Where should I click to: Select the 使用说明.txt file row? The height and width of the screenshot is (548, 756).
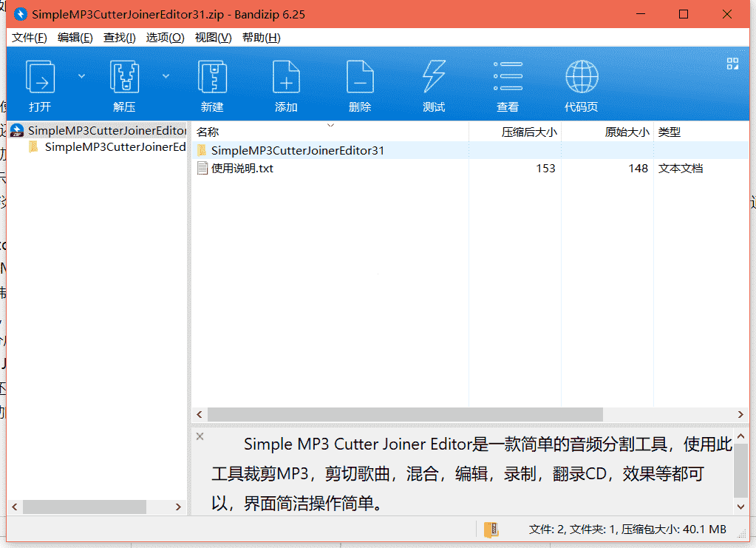[471, 169]
